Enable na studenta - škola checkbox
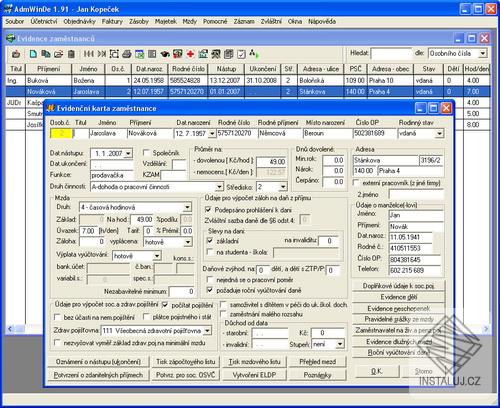The height and width of the screenshot is (408, 500). tap(210, 252)
